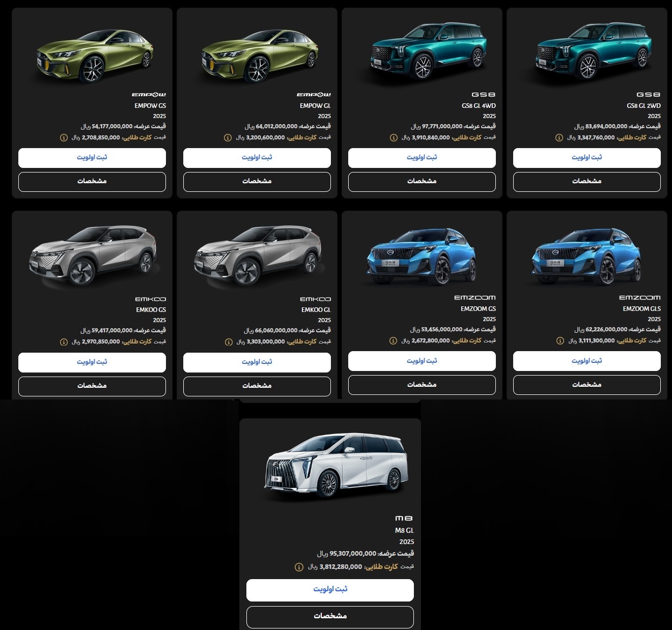Click the "EMKOO GL" model name
Viewport: 672px width, 630px height.
(x=316, y=310)
